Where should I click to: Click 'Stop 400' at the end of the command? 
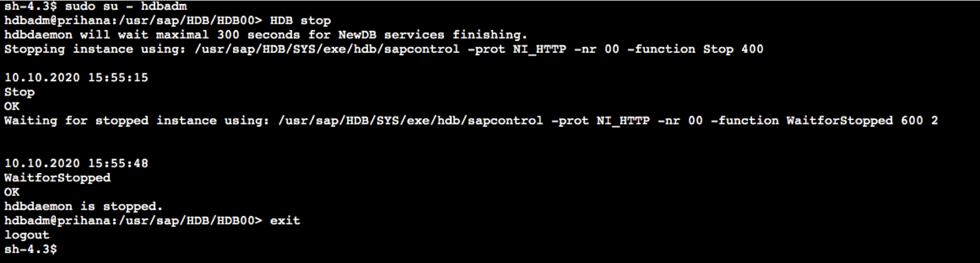(x=733, y=49)
